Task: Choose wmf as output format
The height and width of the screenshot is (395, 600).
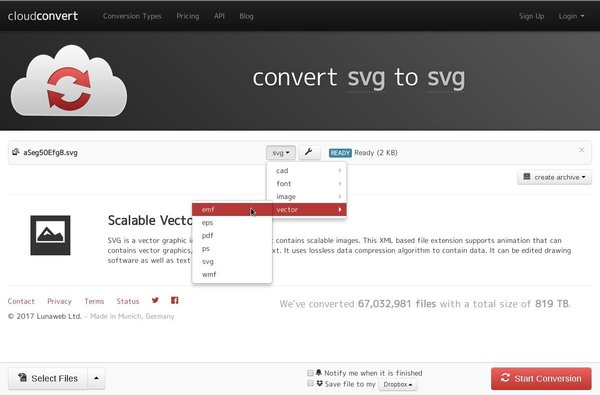Action: point(232,274)
